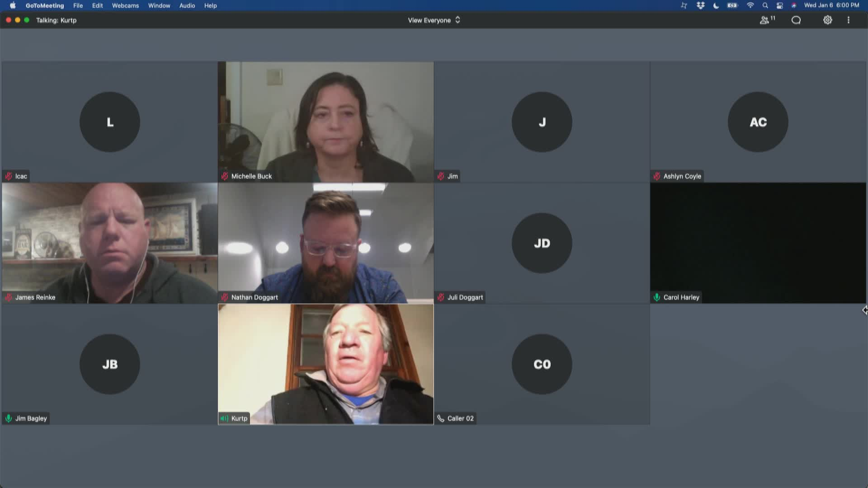
Task: Open the Edit menu
Action: click(x=97, y=5)
